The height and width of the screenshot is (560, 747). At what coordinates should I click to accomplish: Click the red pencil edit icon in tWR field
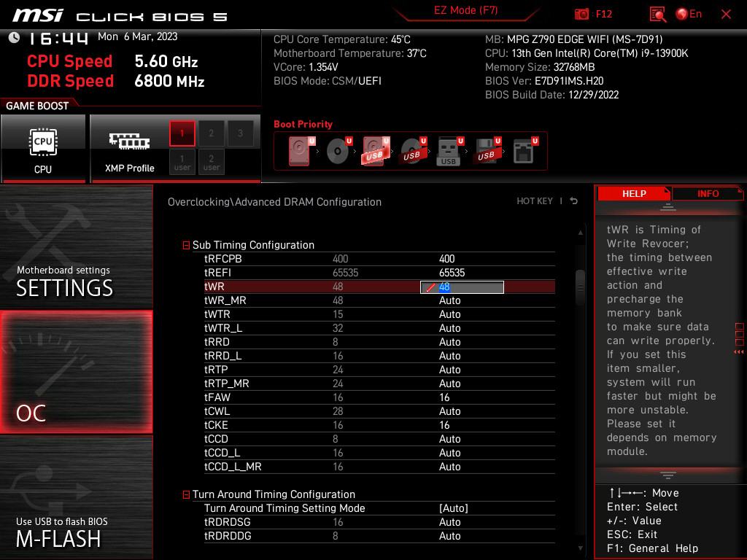point(430,287)
